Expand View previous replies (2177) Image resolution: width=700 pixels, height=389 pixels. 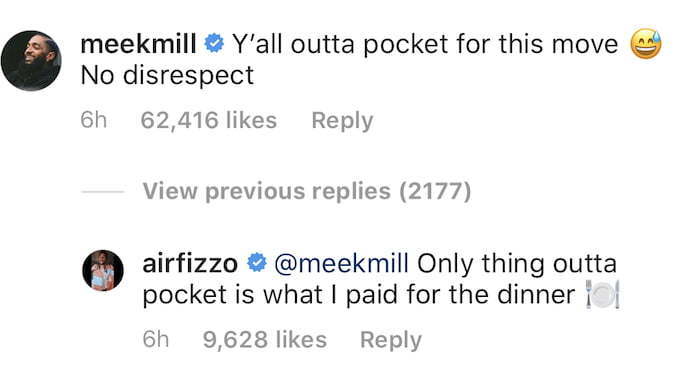point(307,191)
